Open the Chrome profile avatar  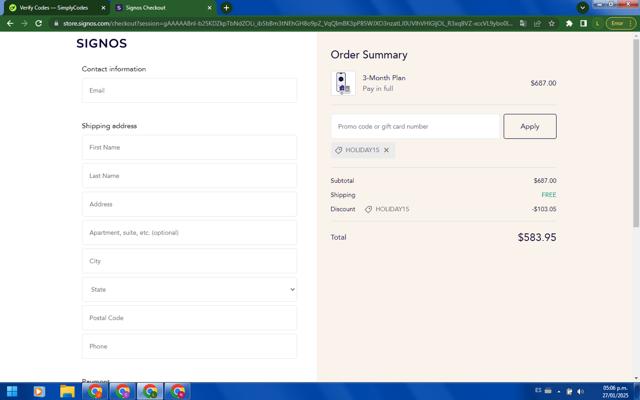597,24
